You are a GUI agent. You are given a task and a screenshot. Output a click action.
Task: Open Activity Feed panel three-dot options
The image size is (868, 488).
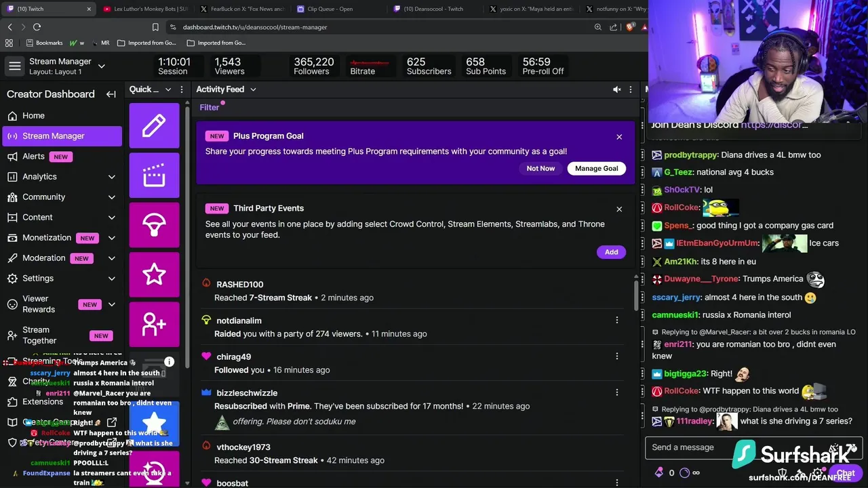(x=630, y=89)
